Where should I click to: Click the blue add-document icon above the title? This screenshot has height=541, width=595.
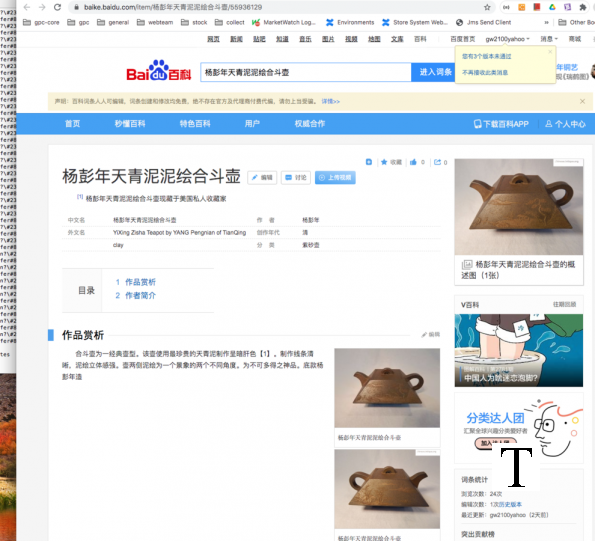[369, 162]
